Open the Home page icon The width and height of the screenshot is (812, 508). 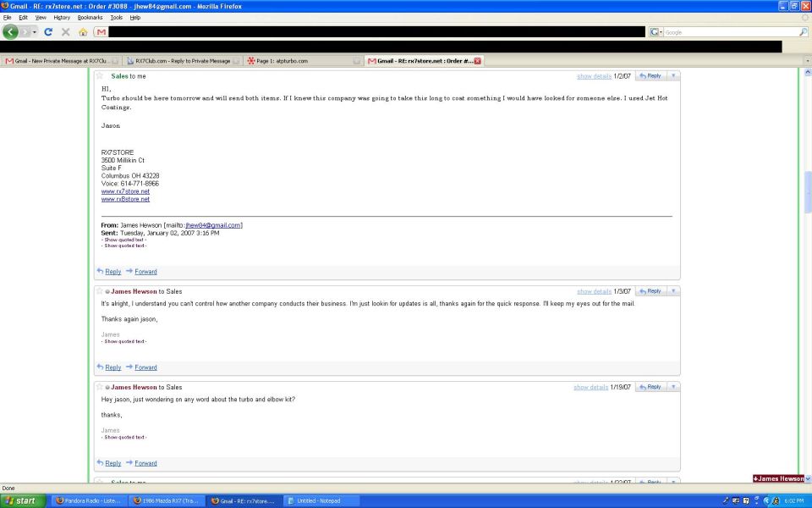[x=83, y=32]
